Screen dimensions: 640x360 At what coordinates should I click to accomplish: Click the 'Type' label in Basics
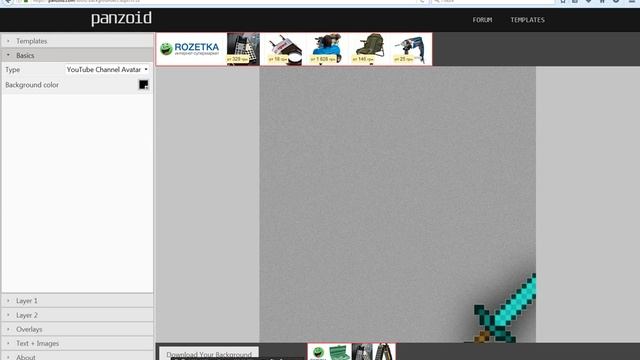(13, 70)
